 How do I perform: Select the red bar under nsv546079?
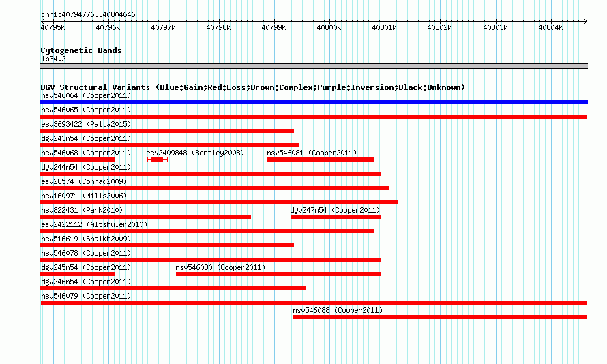[314, 303]
